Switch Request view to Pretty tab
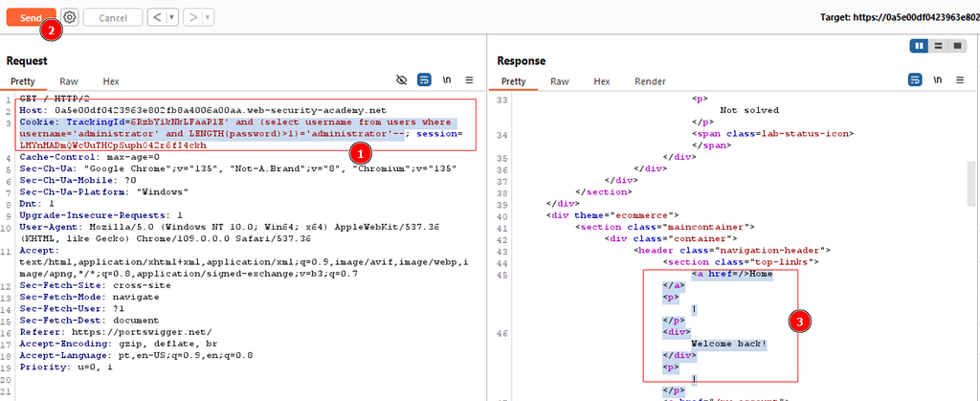 pos(23,81)
